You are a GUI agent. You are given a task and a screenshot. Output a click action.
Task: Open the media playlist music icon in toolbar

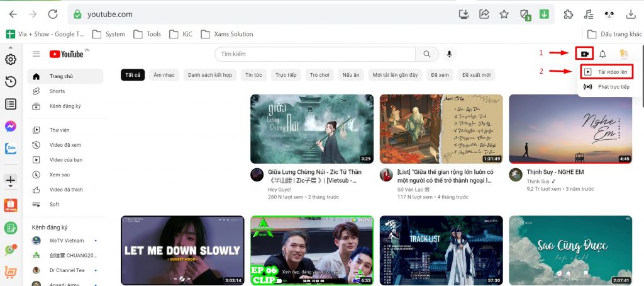pyautogui.click(x=589, y=14)
